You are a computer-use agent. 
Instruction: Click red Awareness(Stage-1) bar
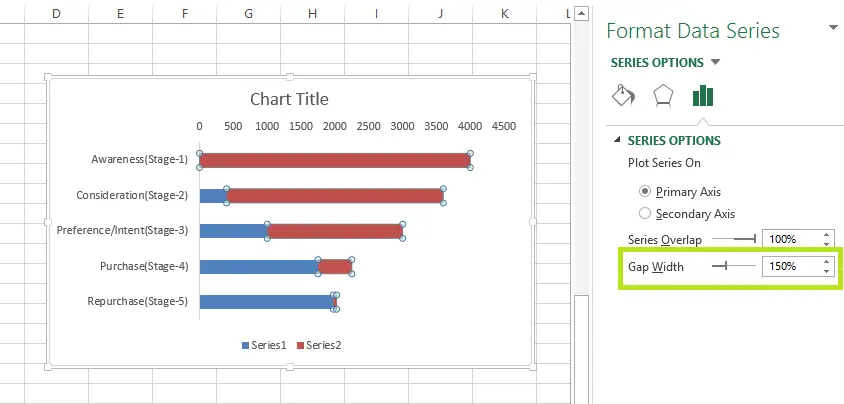point(335,160)
